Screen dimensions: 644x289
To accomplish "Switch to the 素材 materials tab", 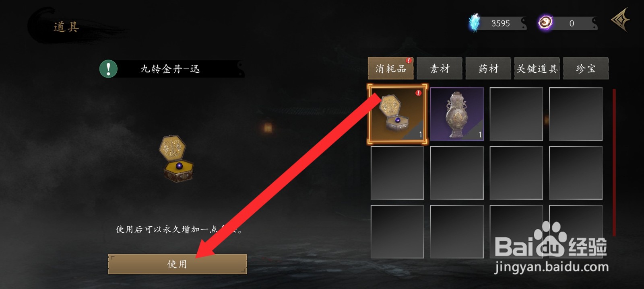I will [x=440, y=69].
